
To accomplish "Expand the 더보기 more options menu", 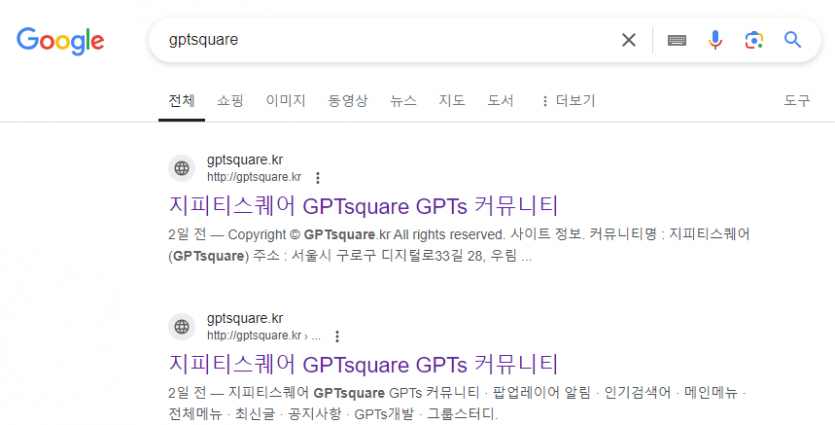I will click(568, 101).
